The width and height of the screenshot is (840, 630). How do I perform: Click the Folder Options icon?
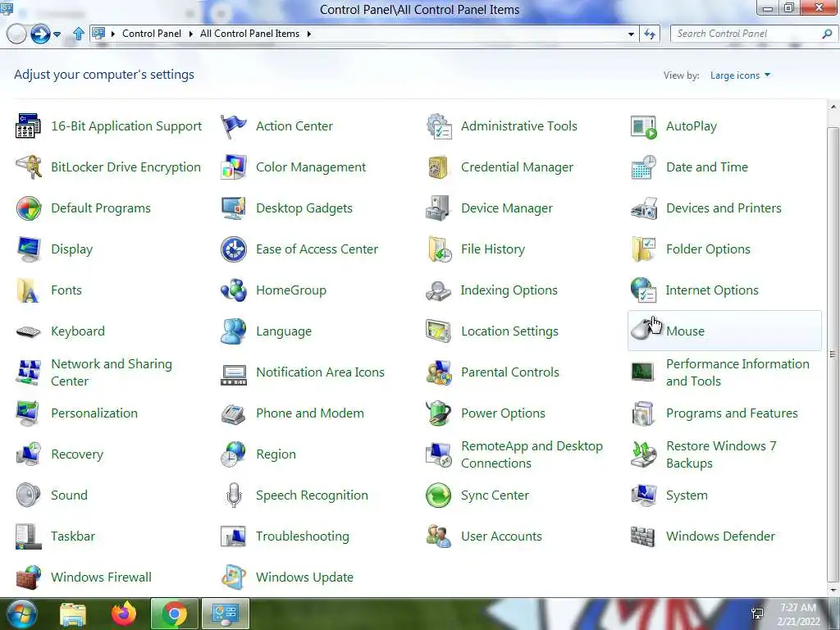[x=643, y=249]
